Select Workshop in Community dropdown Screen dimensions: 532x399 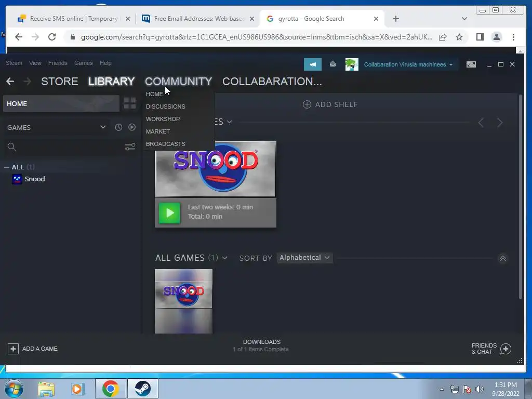click(x=163, y=119)
